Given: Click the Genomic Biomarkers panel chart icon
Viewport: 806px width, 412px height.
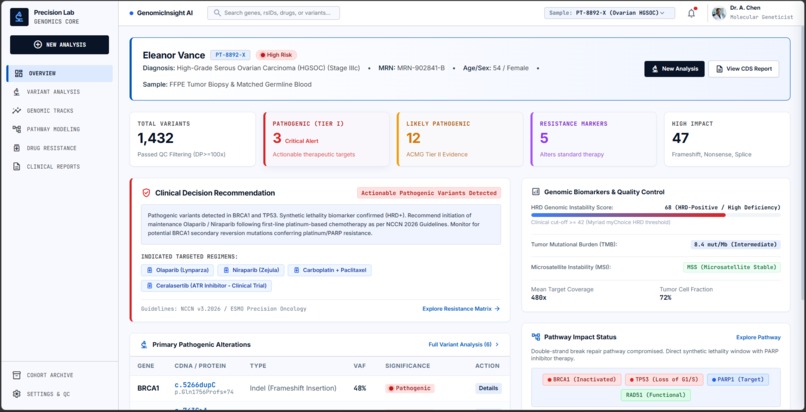Looking at the screenshot, I should point(536,192).
